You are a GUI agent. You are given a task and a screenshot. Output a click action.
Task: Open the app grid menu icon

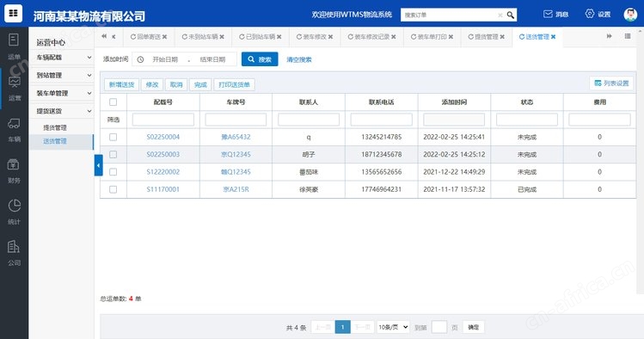[x=13, y=13]
